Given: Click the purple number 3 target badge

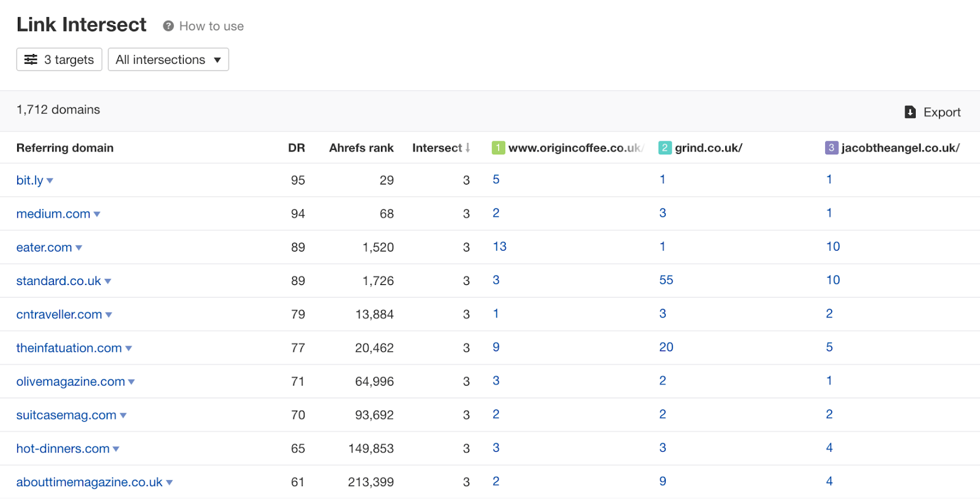Looking at the screenshot, I should [831, 148].
